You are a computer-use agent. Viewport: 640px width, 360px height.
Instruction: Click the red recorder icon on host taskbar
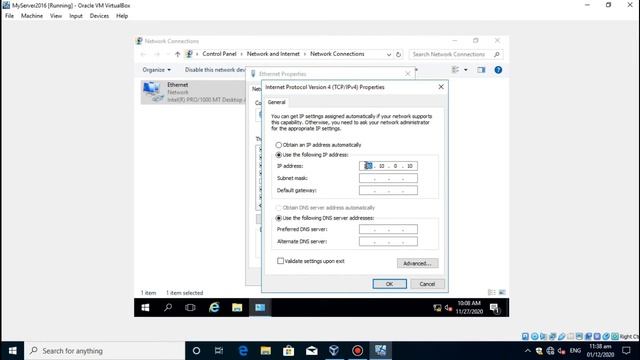[x=358, y=351]
